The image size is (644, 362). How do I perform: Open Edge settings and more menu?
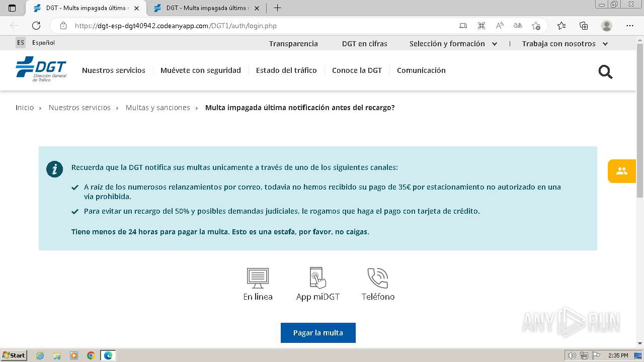point(630,26)
